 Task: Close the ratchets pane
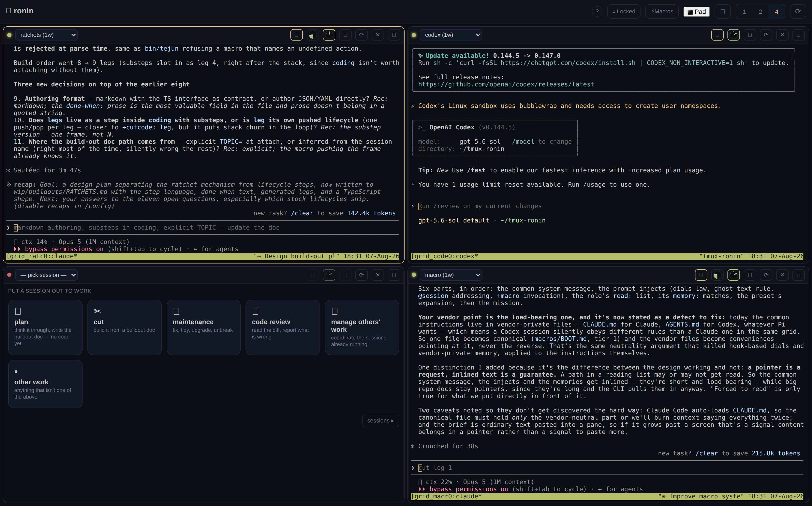pyautogui.click(x=378, y=35)
